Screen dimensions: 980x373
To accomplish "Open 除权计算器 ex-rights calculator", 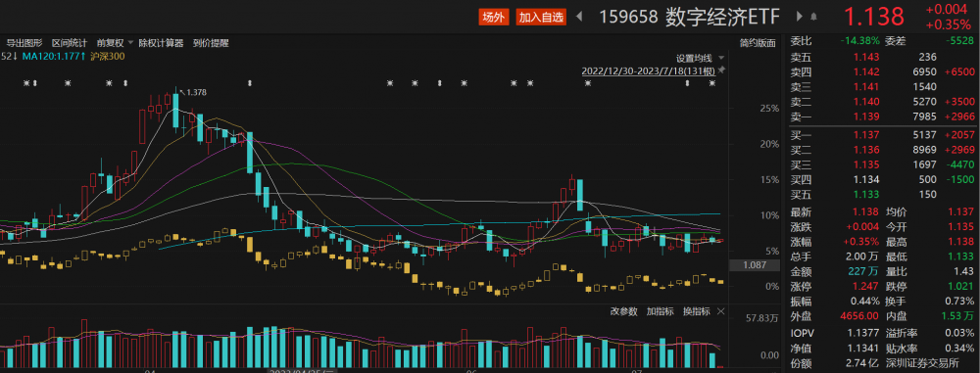I will pos(162,43).
